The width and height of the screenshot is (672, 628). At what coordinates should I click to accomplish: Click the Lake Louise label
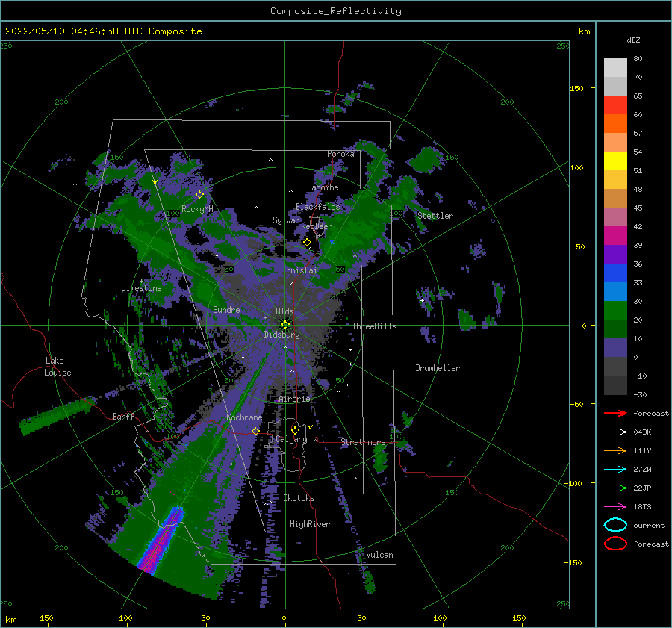[57, 367]
